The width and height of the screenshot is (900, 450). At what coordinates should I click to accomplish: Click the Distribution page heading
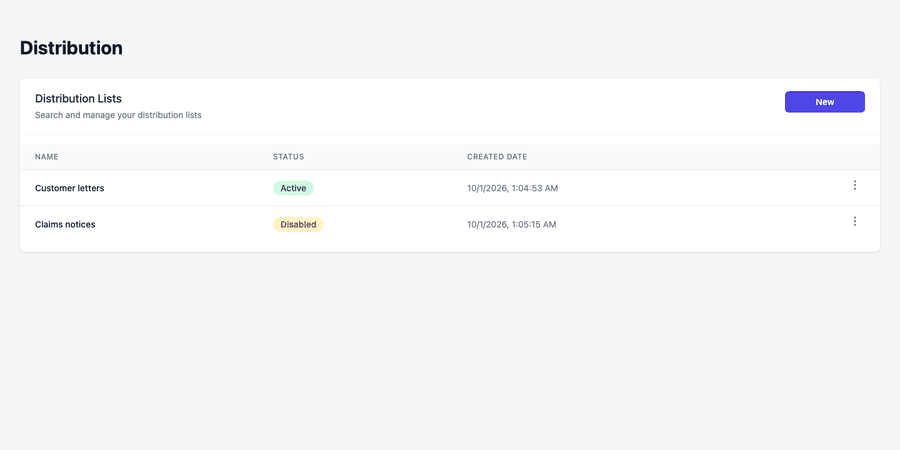pyautogui.click(x=71, y=48)
